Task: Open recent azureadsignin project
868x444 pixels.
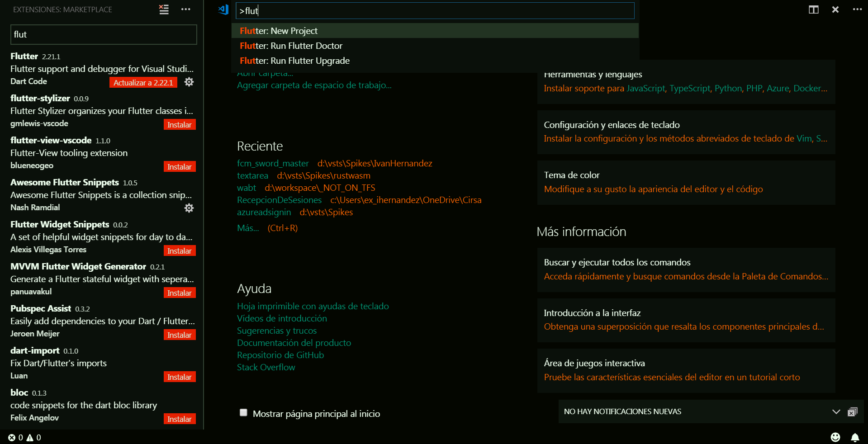Action: pos(264,212)
